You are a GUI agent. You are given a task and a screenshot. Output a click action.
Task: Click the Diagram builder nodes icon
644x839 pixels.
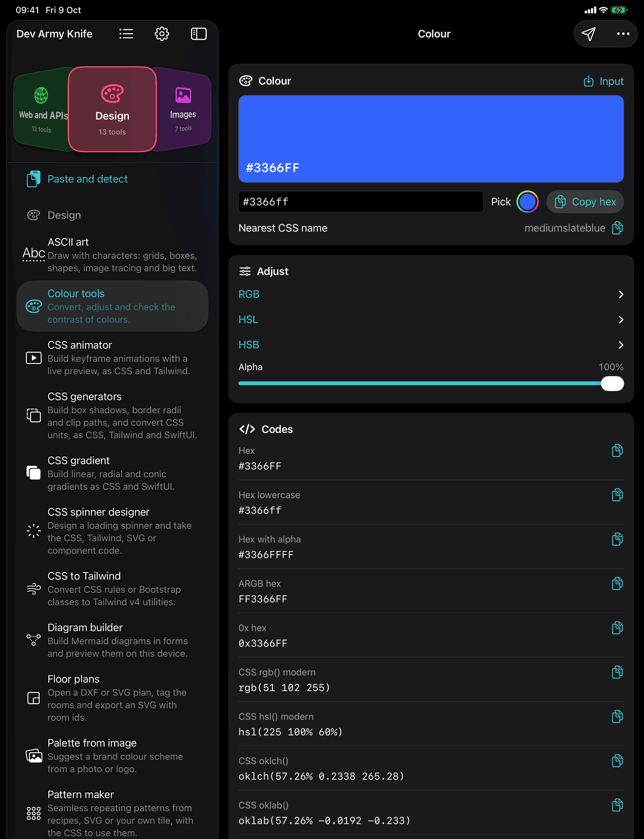tap(34, 640)
